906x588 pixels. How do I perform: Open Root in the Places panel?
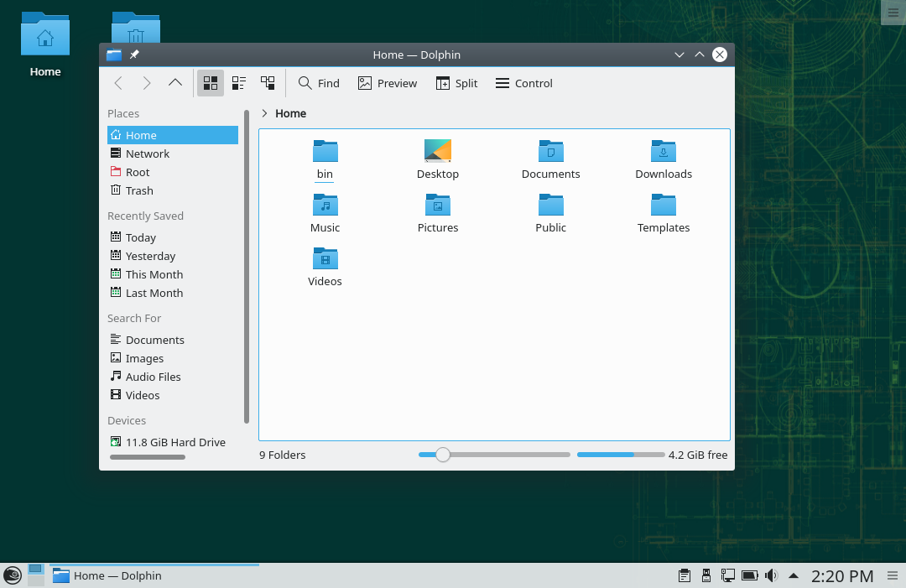[x=173, y=172]
